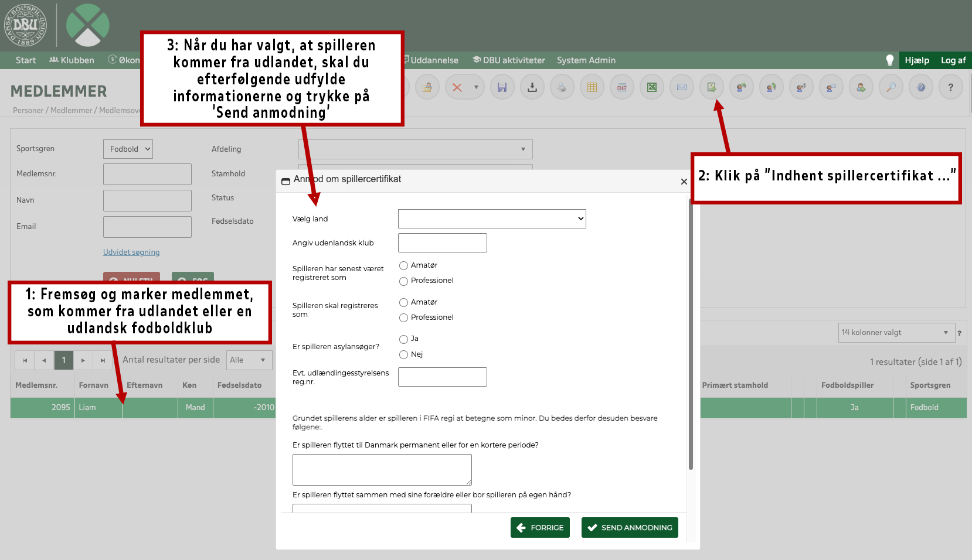Choose Ja for asylansøger question
This screenshot has width=972, height=560.
pyautogui.click(x=403, y=339)
